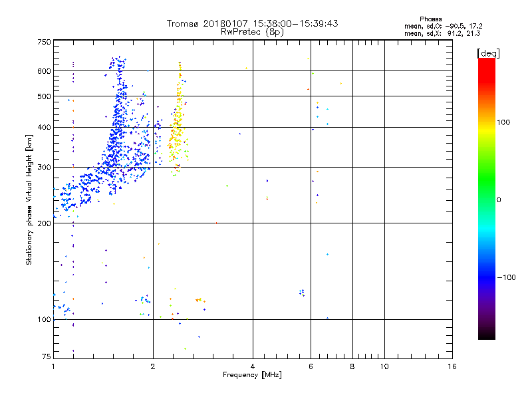Click the 'Phases' header text

tap(430, 19)
